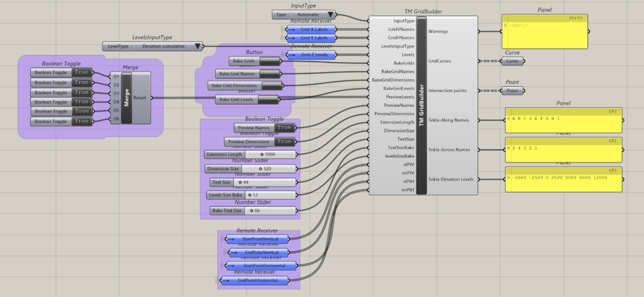The image size is (644, 297).
Task: Toggle the Boolean Toggle wired to Merge D1
Action: point(82,73)
